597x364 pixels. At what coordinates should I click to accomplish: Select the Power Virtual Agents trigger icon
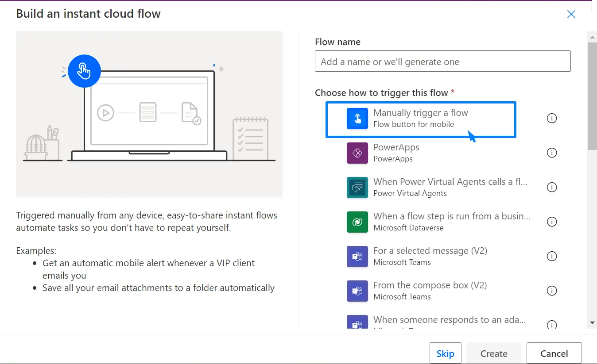pyautogui.click(x=357, y=188)
